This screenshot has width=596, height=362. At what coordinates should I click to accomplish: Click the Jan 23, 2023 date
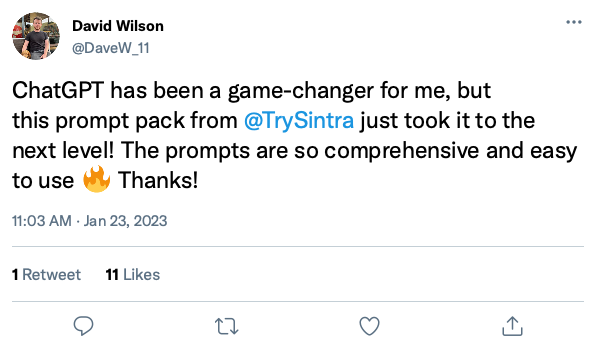click(125, 221)
